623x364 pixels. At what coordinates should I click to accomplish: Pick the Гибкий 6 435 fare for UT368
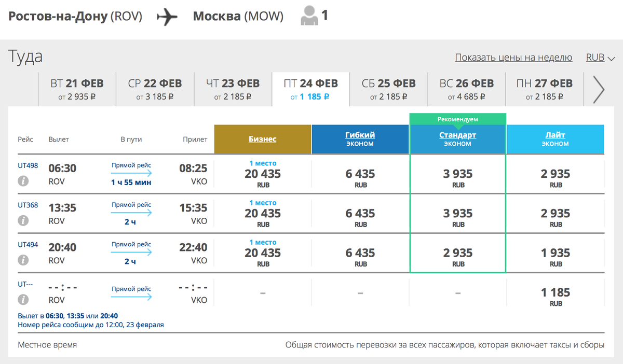[x=360, y=217]
